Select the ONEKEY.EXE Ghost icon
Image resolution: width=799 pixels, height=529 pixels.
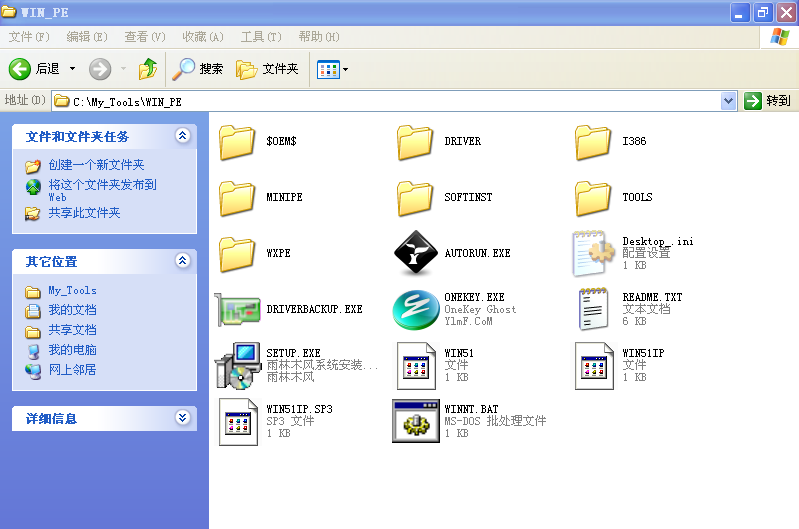[415, 309]
